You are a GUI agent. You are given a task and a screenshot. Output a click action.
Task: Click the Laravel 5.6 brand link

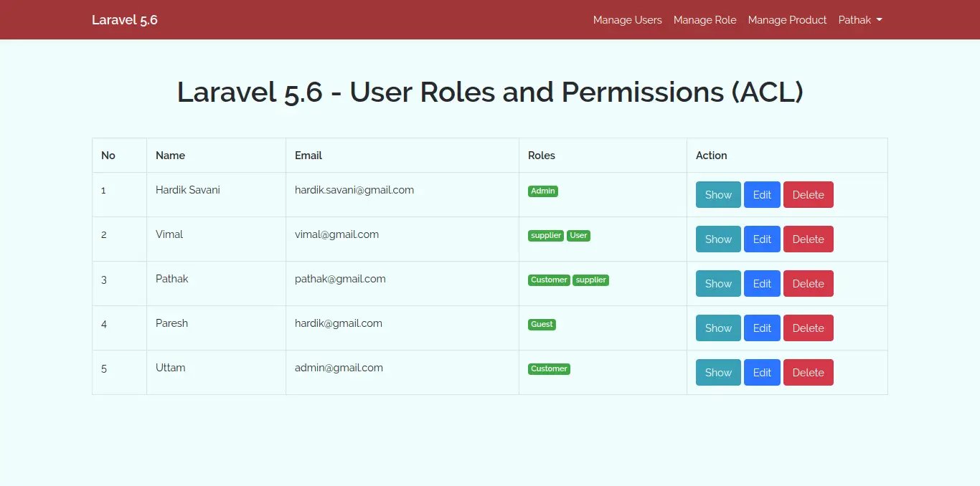tap(125, 20)
